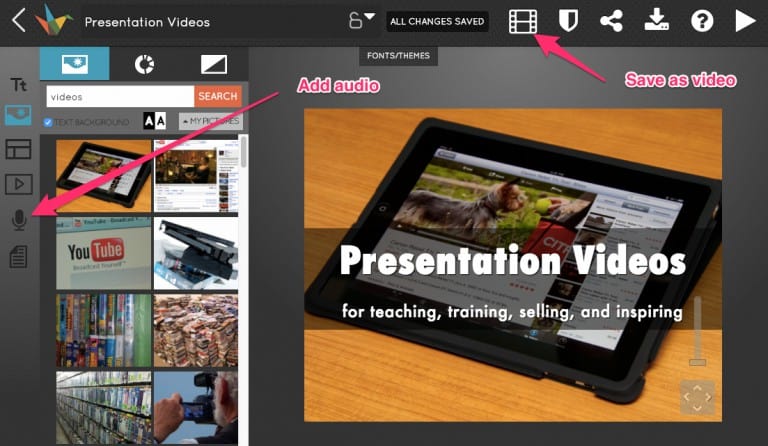
Task: Expand the My Pictures menu
Action: coord(211,121)
